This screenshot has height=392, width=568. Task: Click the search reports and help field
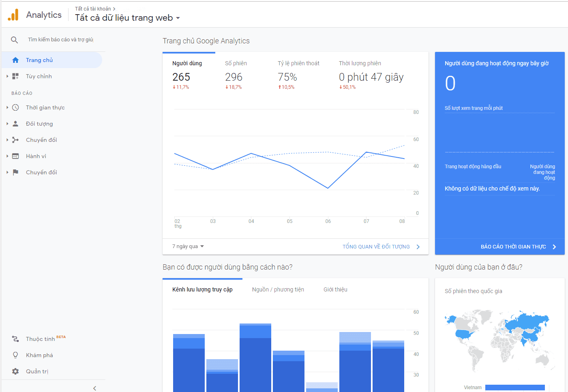60,40
